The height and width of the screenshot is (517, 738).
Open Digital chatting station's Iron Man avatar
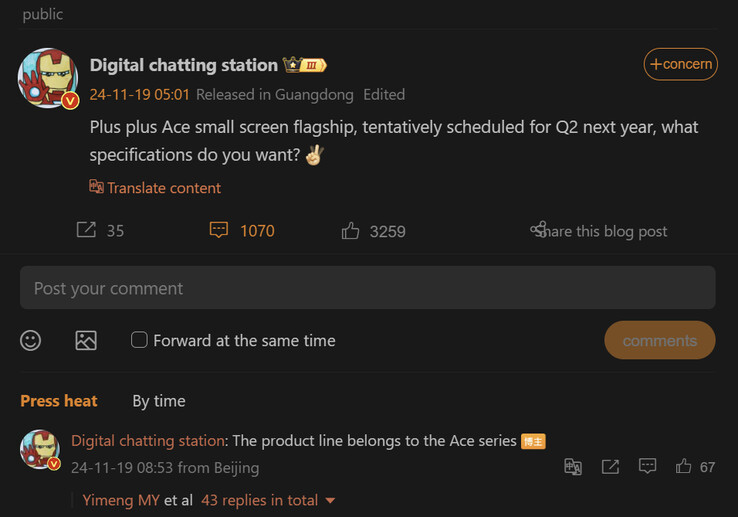pyautogui.click(x=46, y=77)
